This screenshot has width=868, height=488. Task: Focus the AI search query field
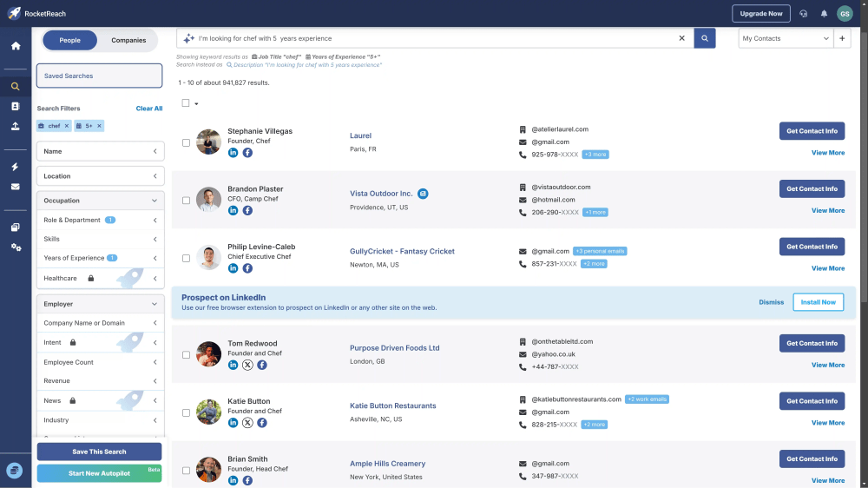click(x=435, y=38)
